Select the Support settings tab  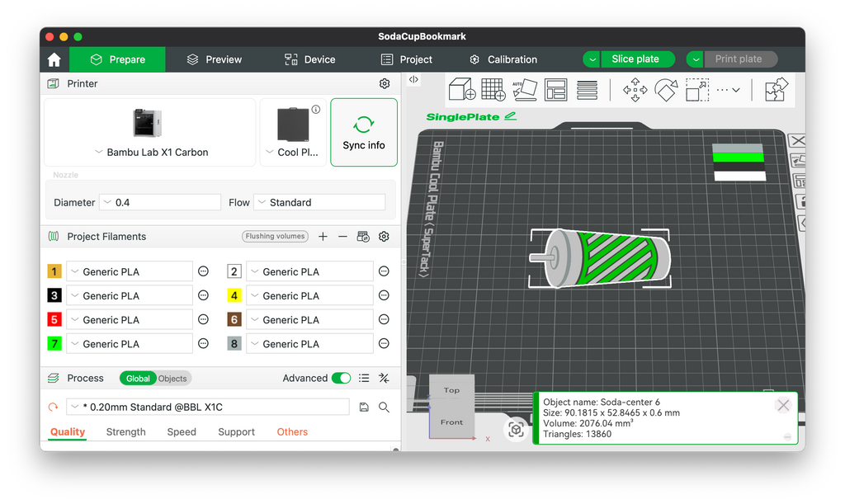coord(236,432)
